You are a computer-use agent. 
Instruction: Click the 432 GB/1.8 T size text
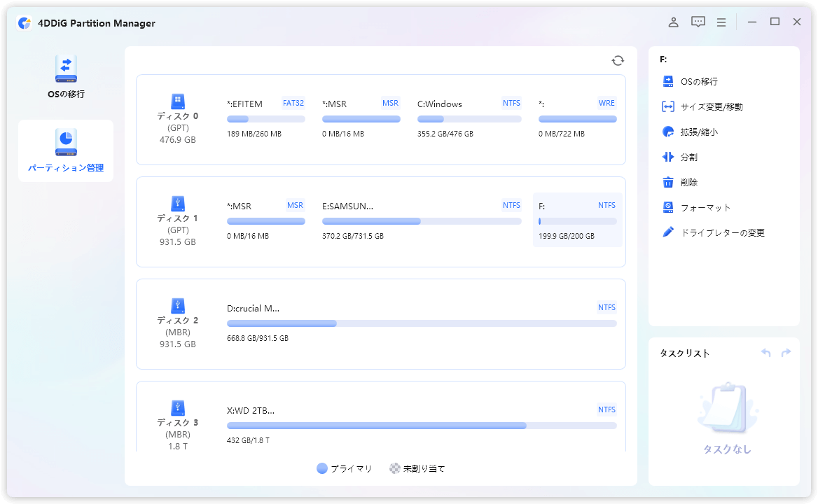pyautogui.click(x=249, y=440)
